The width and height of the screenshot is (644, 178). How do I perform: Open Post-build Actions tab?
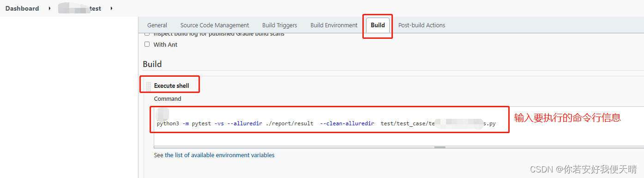[x=421, y=25]
